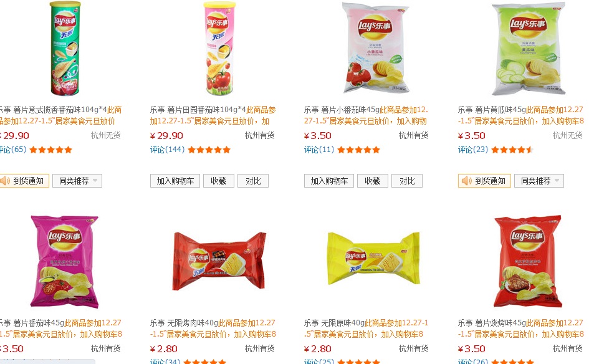
Task: Click the stars beside 评论(11)
Action: (x=359, y=150)
